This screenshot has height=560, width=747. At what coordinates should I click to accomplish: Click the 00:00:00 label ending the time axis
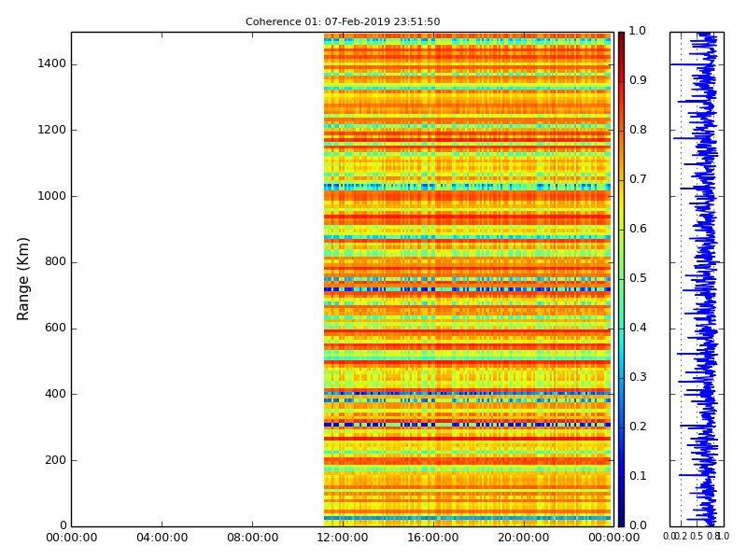613,539
